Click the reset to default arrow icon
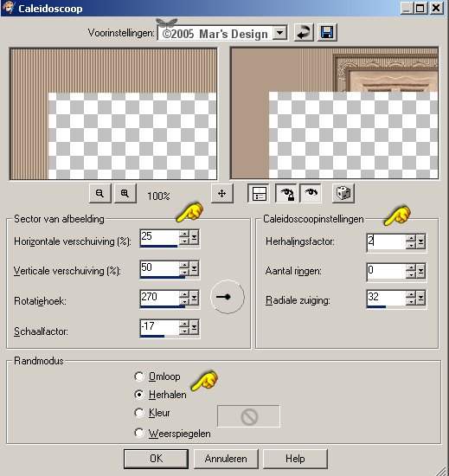 [x=304, y=32]
